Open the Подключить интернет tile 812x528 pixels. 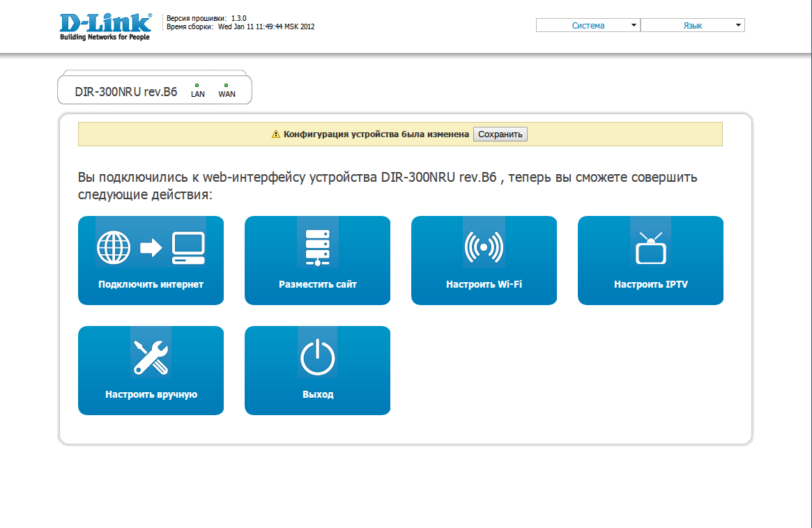point(151,261)
